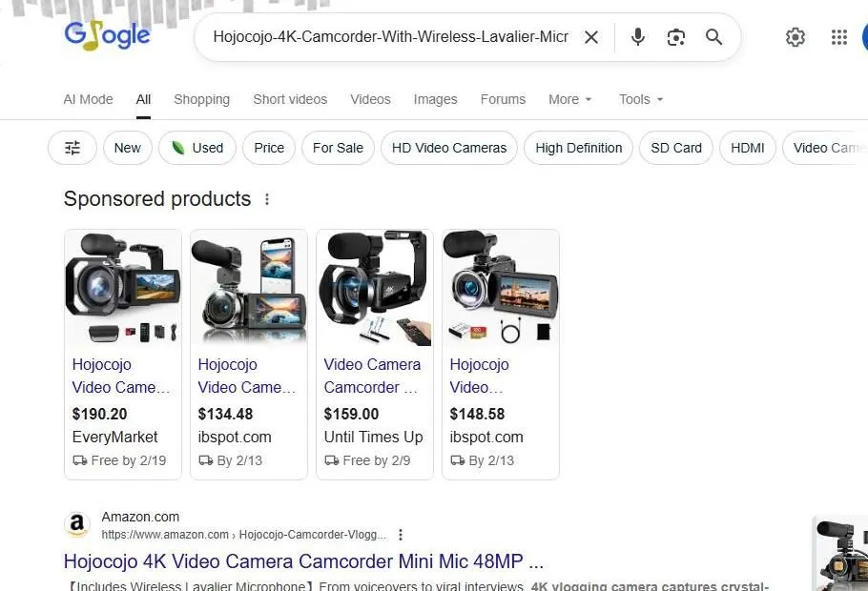This screenshot has height=591, width=868.
Task: Click the Google logo
Action: pyautogui.click(x=107, y=34)
